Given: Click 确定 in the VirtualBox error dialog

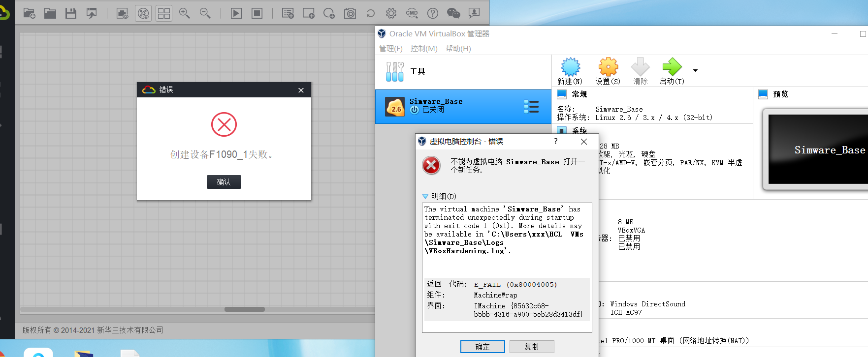Looking at the screenshot, I should coord(482,347).
